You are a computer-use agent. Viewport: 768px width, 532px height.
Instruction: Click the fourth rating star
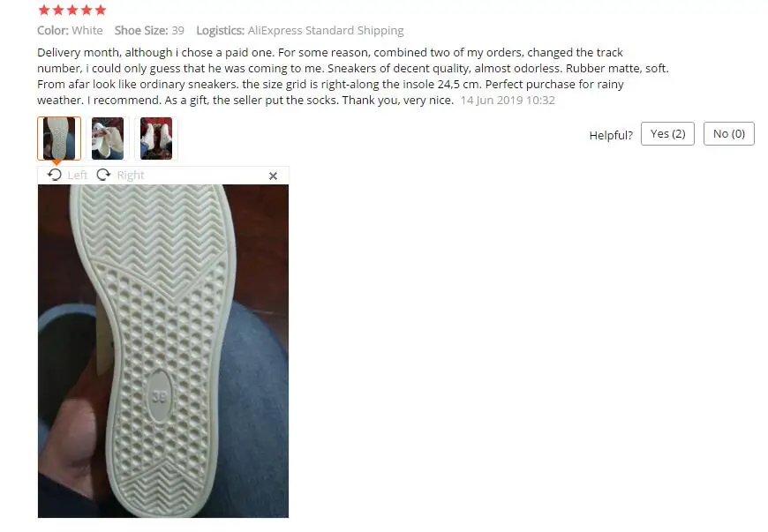(x=87, y=10)
